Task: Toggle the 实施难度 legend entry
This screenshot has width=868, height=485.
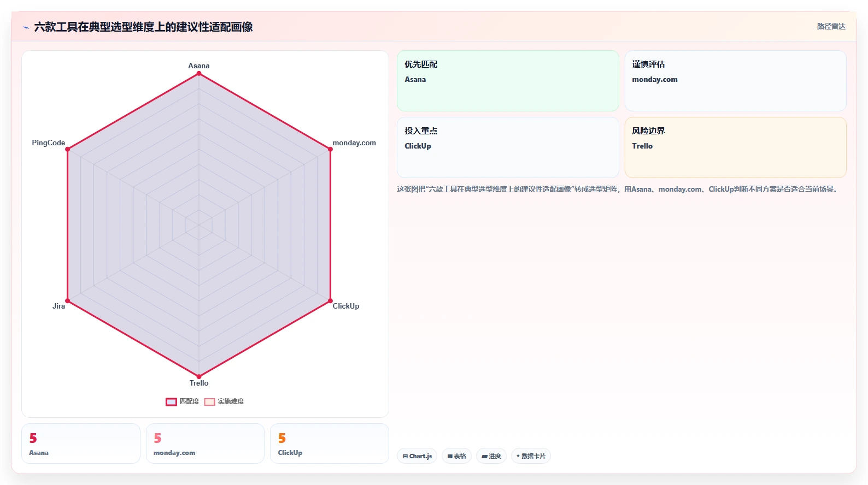Action: [224, 401]
